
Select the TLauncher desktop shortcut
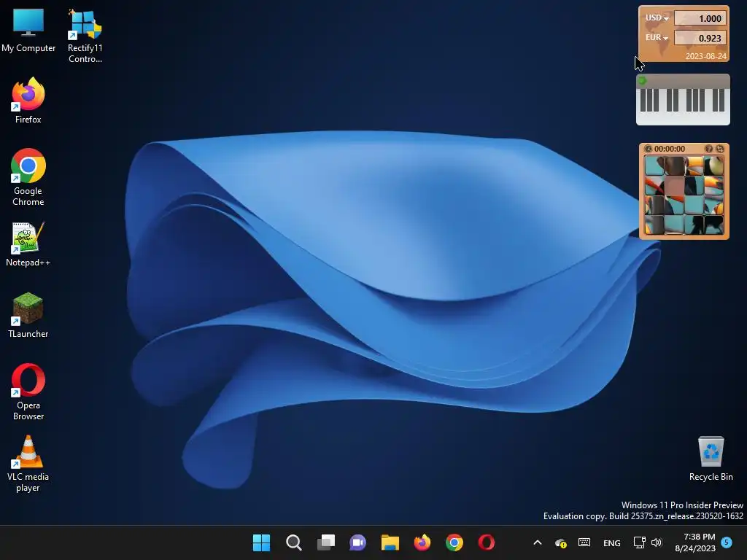[28, 315]
